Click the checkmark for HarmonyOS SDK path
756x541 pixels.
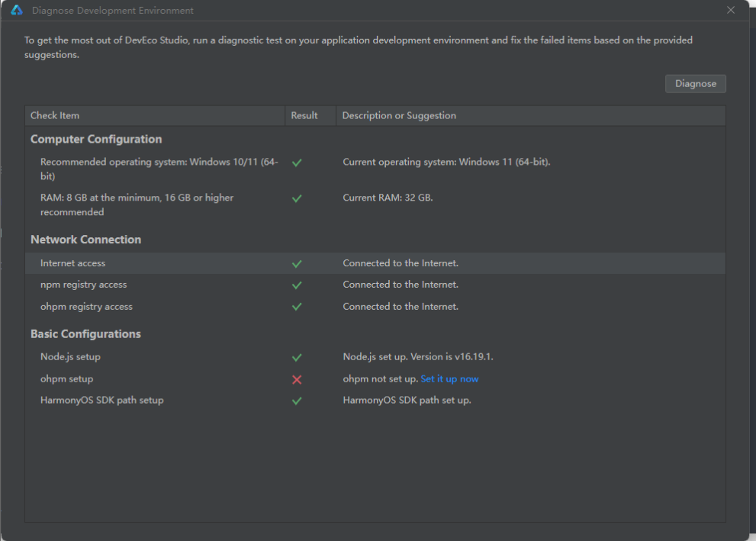pyautogui.click(x=297, y=401)
